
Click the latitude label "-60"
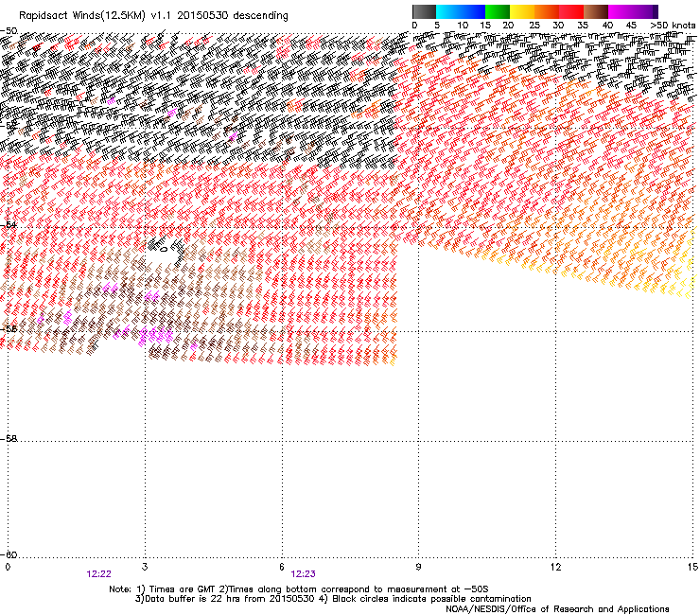(9, 554)
